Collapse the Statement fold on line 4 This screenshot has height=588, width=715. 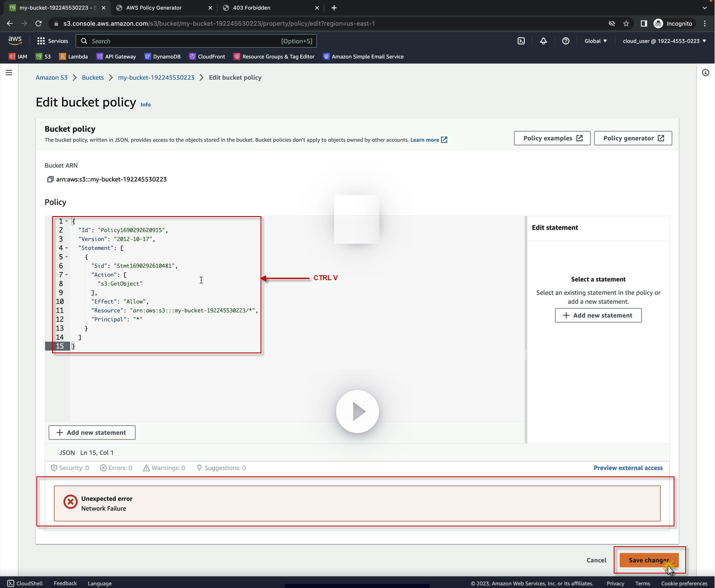[67, 248]
